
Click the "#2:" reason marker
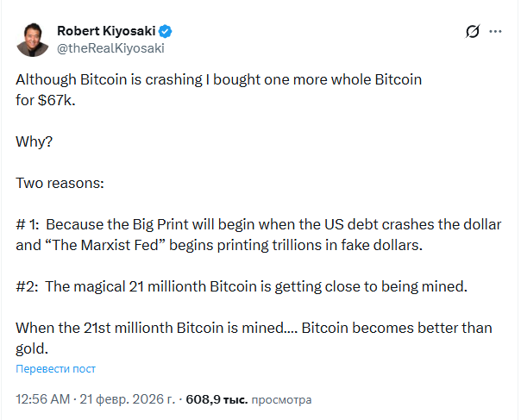(x=28, y=286)
